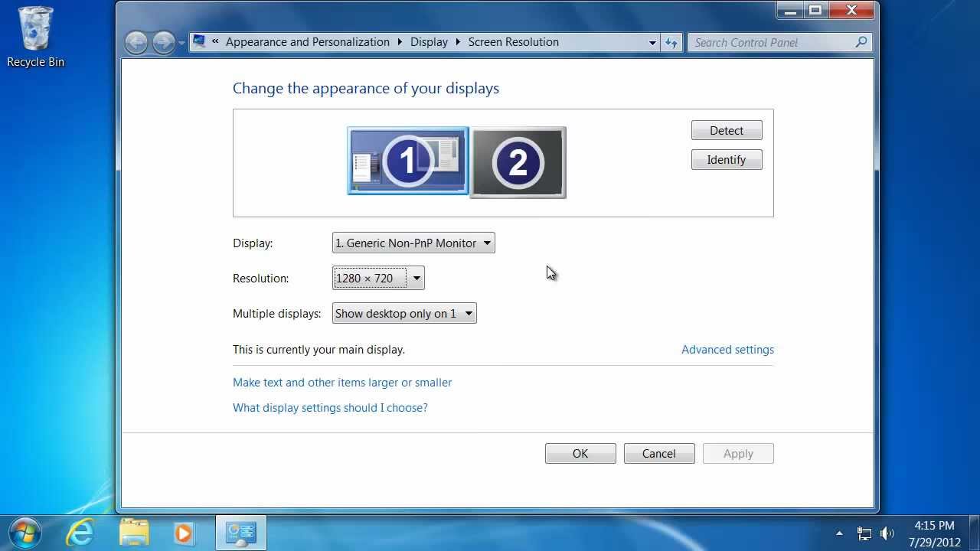980x551 pixels.
Task: Open Make text and other items larger link
Action: 342,382
